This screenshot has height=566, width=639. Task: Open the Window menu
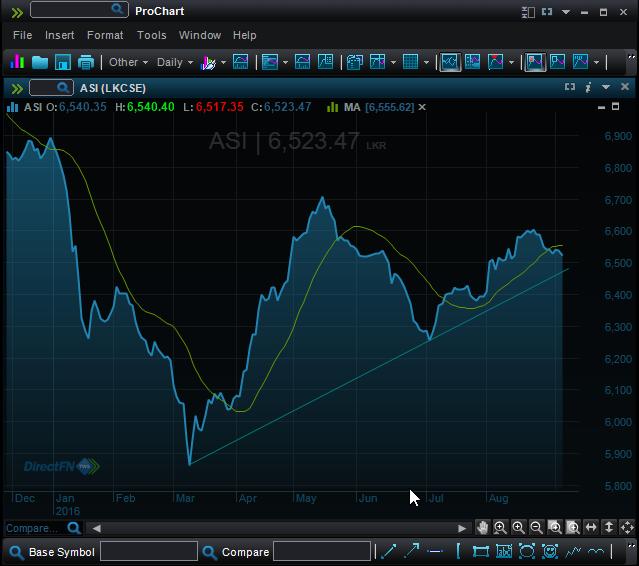pos(200,35)
